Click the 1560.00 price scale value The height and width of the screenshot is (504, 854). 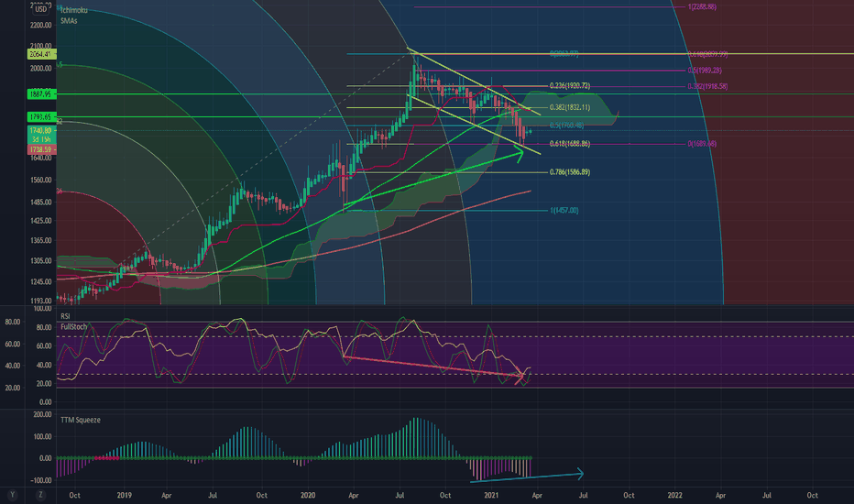[x=41, y=180]
